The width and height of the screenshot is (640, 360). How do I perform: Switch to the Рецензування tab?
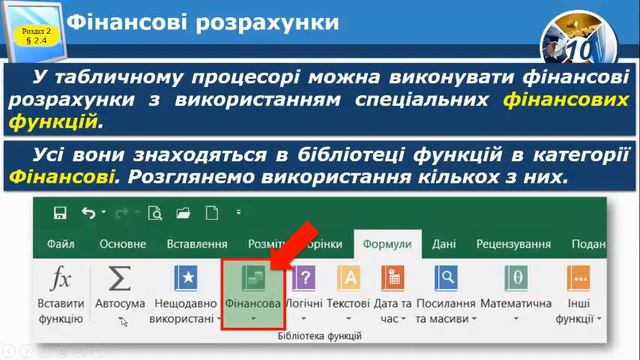[x=513, y=244]
